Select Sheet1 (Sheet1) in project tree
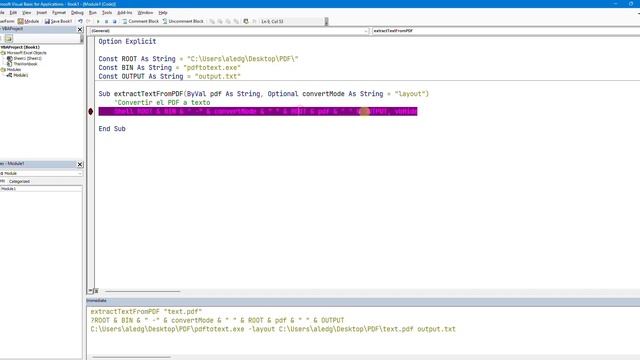The image size is (640, 360). [x=27, y=58]
